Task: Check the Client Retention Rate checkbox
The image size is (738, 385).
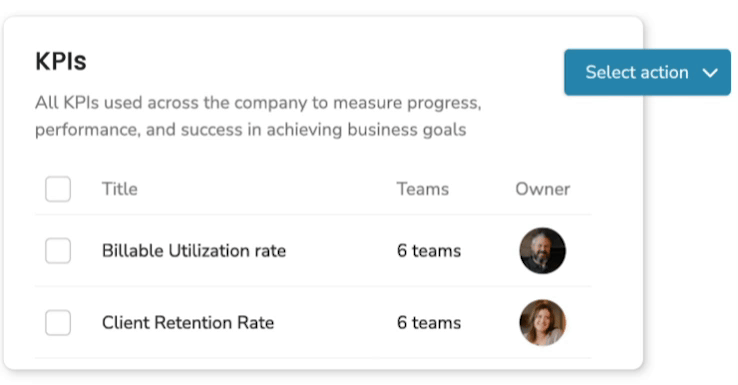Action: coord(58,322)
